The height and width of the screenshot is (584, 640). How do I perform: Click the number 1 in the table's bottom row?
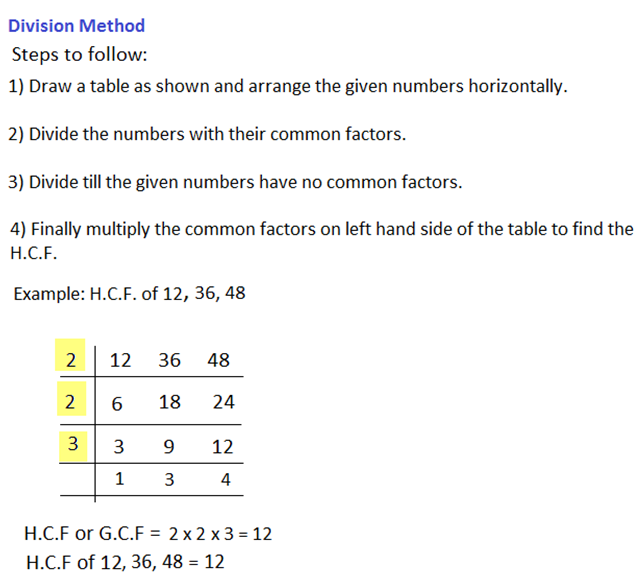pyautogui.click(x=119, y=479)
